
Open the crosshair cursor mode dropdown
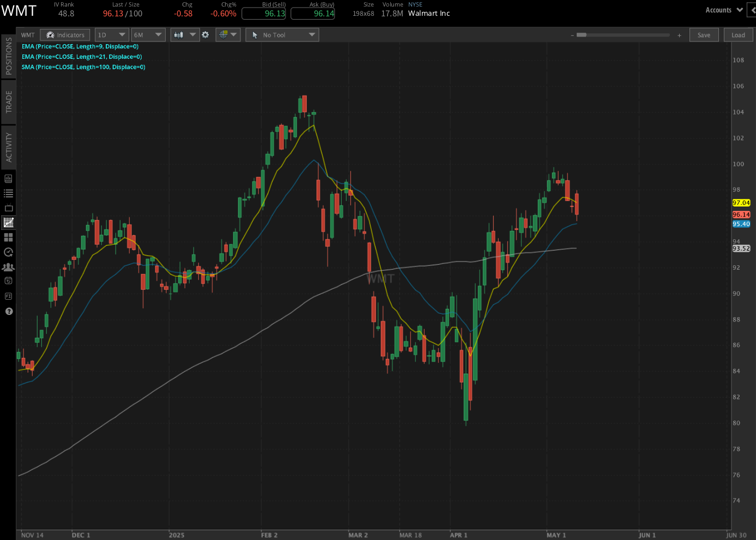(228, 35)
